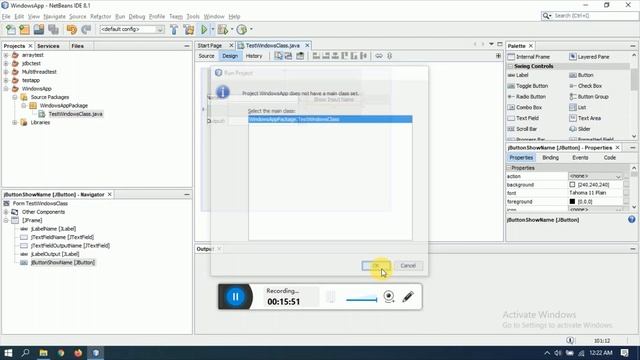Click the background color swatch property
Image resolution: width=640 pixels, height=360 pixels.
[572, 185]
